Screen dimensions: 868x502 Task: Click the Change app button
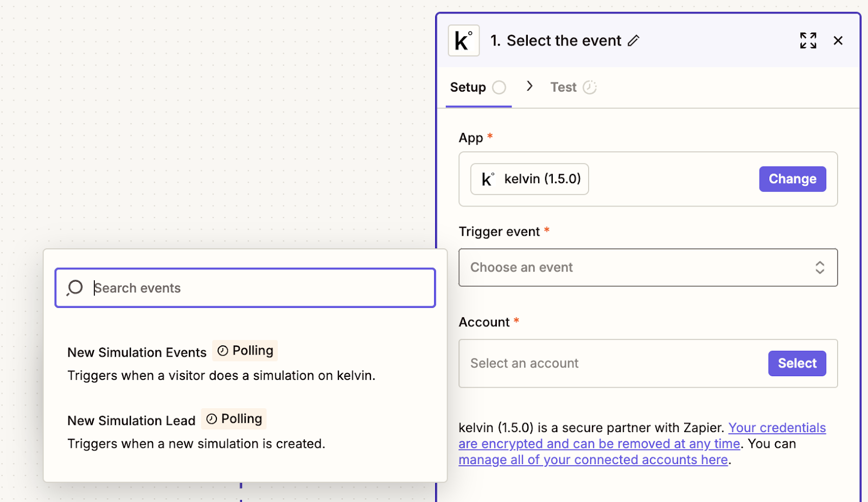[792, 179]
